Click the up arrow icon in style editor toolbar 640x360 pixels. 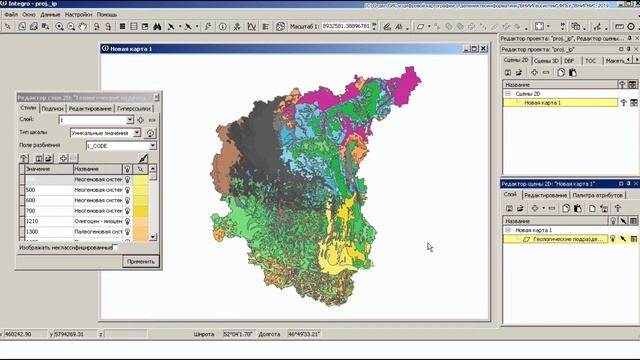pyautogui.click(x=24, y=158)
